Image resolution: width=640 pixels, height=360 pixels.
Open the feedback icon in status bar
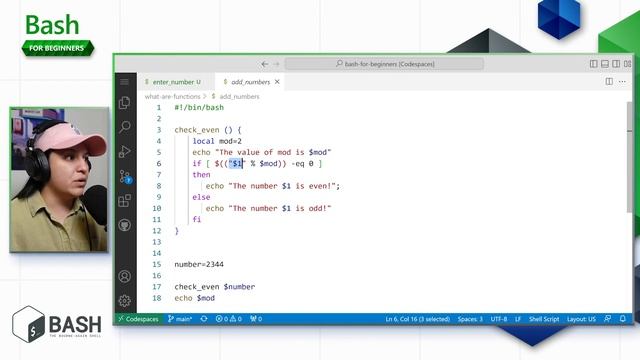click(x=608, y=319)
